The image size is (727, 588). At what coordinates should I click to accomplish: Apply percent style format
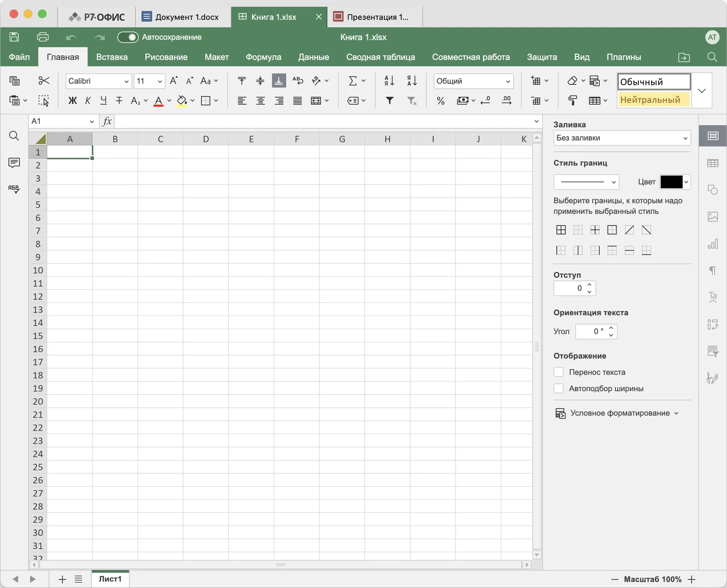[x=441, y=100]
